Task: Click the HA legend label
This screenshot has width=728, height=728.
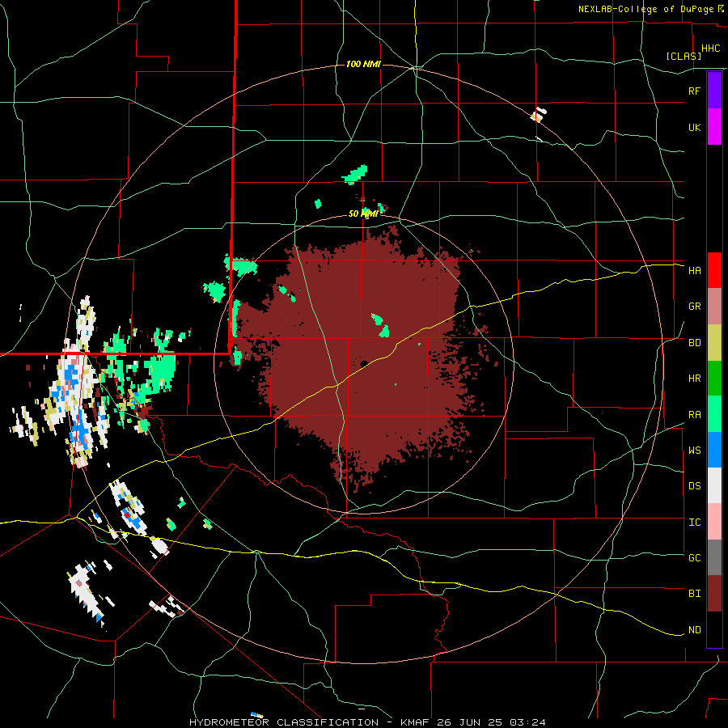Action: point(695,271)
